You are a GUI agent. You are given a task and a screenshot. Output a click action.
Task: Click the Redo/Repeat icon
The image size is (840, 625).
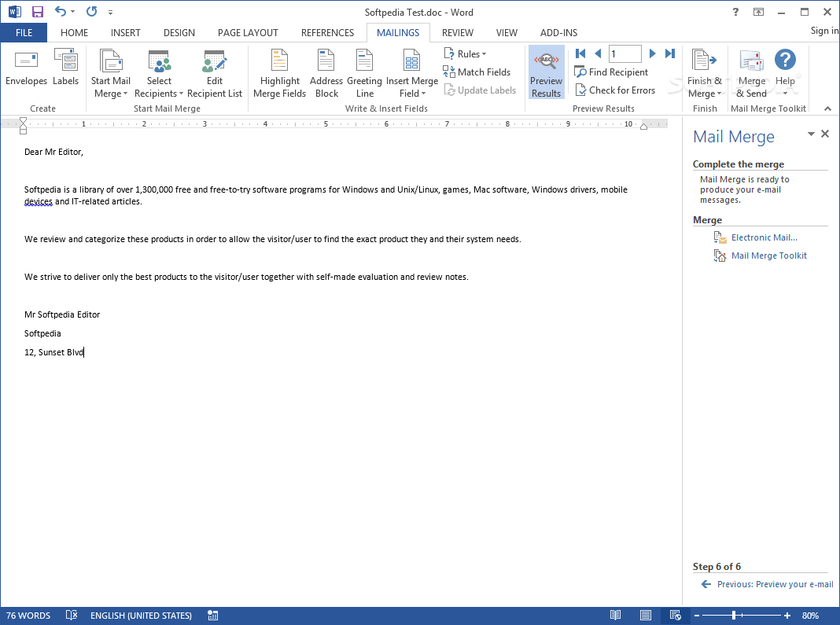(91, 11)
